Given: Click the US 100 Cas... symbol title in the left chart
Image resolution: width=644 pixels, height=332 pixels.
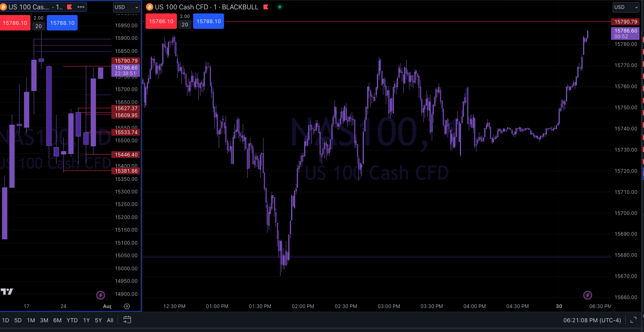Looking at the screenshot, I should click(28, 7).
